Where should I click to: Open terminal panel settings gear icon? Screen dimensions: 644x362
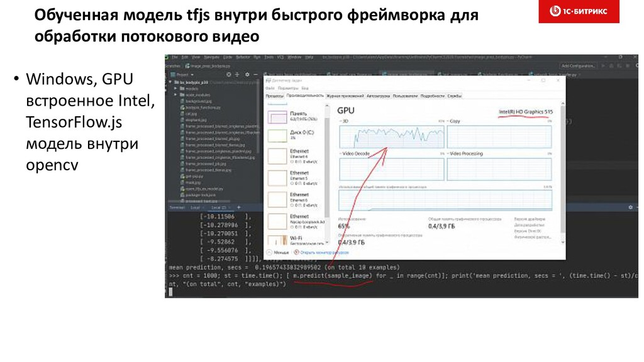click(x=630, y=207)
